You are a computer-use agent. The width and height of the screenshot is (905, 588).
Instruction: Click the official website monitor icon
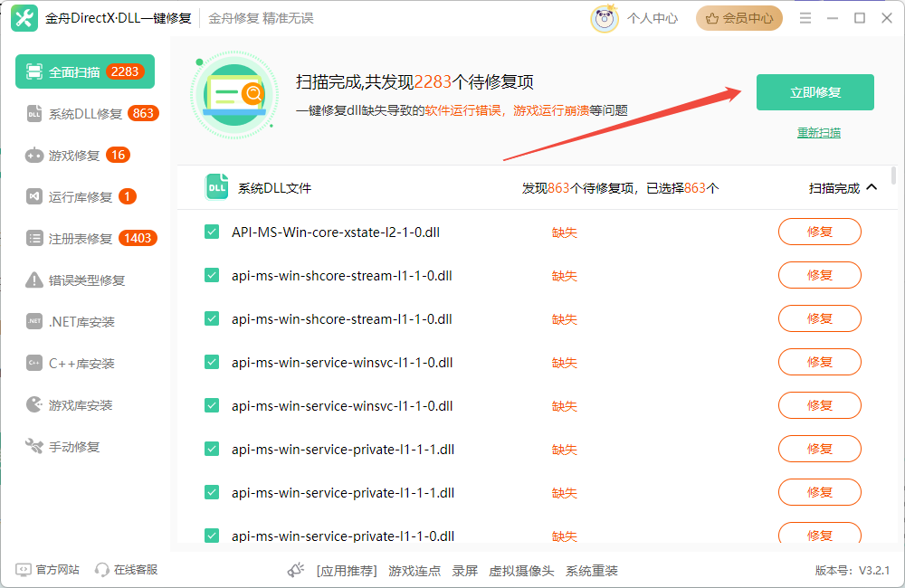pyautogui.click(x=24, y=570)
